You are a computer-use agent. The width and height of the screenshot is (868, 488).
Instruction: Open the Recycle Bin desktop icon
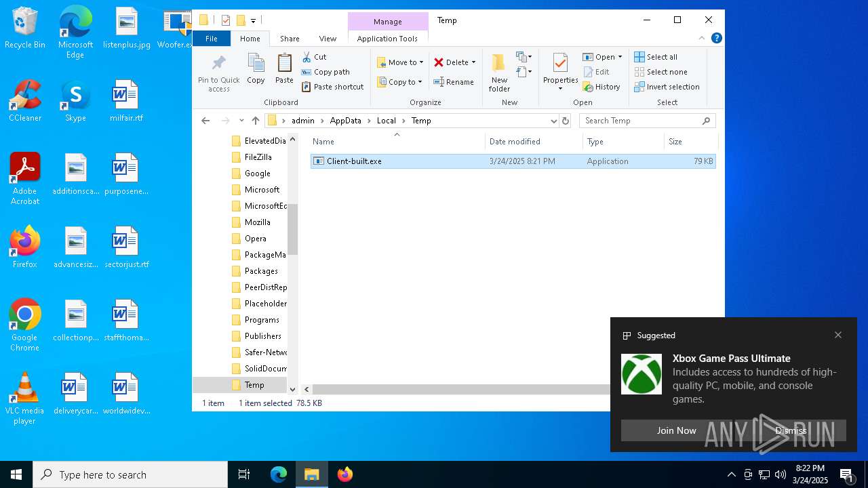tap(25, 28)
